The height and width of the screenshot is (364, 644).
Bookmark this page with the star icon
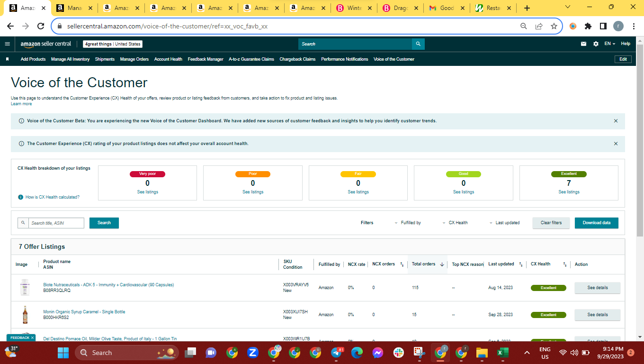click(554, 27)
